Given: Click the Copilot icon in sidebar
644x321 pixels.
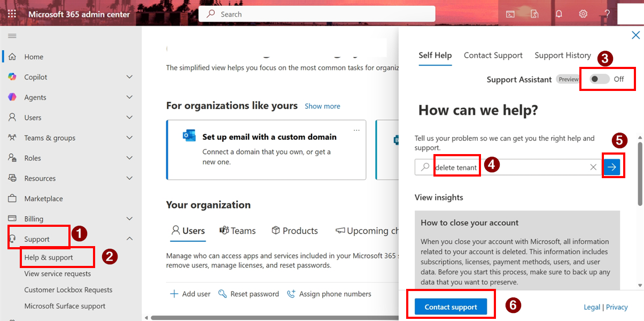Looking at the screenshot, I should pos(12,77).
